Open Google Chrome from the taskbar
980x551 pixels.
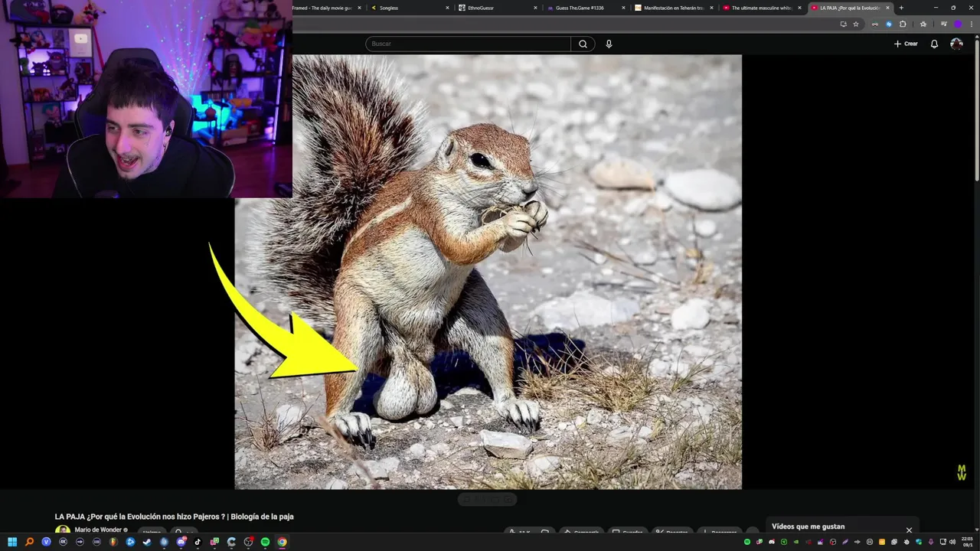(x=282, y=542)
